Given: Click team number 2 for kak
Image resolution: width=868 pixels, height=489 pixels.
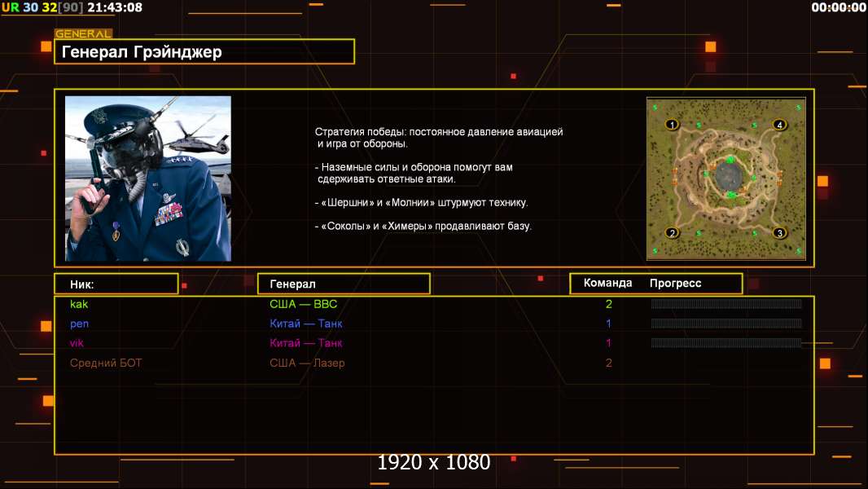Looking at the screenshot, I should [x=609, y=304].
